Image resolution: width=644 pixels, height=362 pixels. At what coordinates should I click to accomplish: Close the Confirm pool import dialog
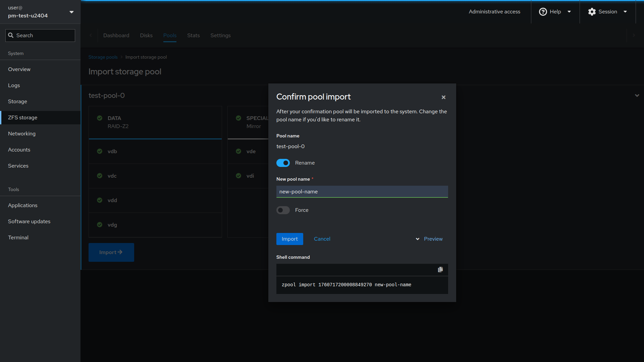point(443,97)
